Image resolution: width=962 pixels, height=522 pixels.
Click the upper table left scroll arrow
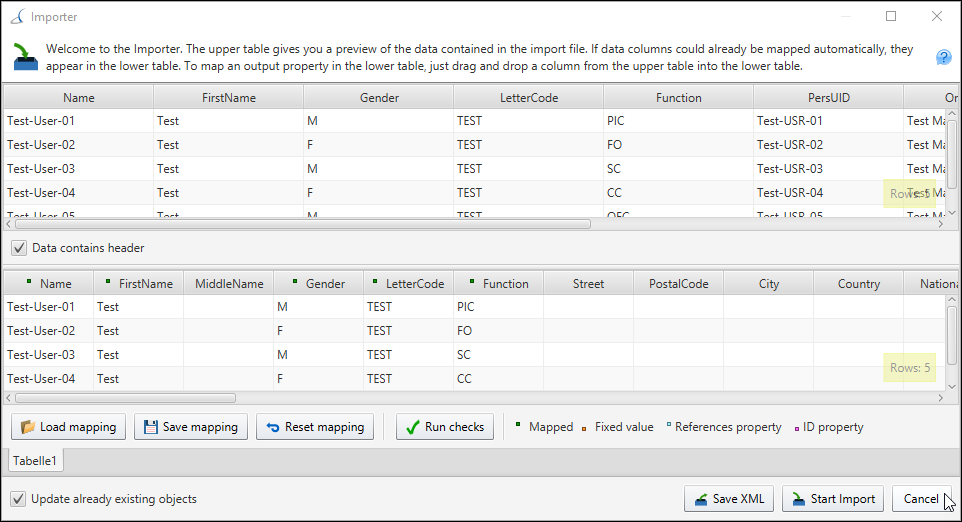[8, 225]
